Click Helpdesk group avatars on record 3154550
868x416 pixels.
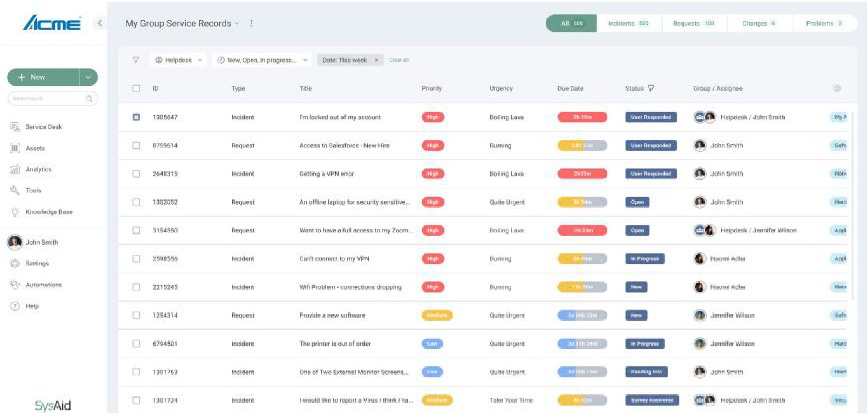click(x=705, y=231)
